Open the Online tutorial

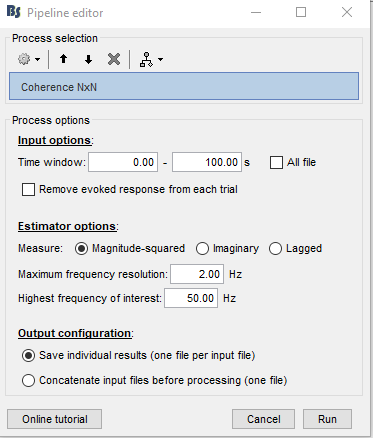(55, 419)
